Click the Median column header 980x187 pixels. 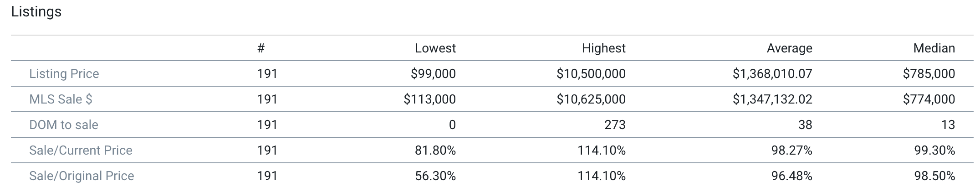[x=934, y=48]
